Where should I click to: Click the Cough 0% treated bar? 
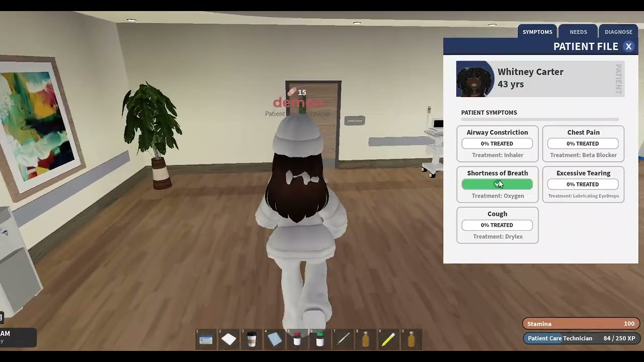click(497, 225)
